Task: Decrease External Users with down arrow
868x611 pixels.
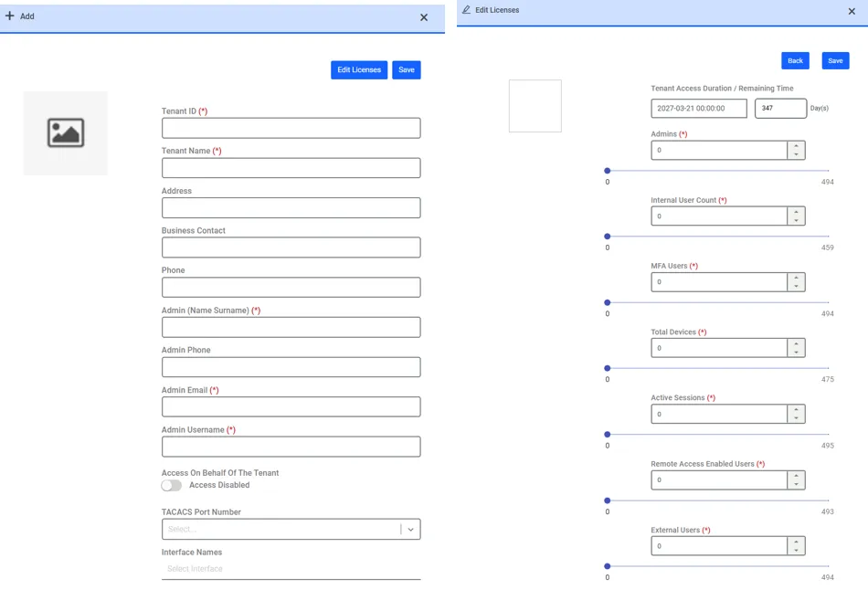Action: click(796, 550)
